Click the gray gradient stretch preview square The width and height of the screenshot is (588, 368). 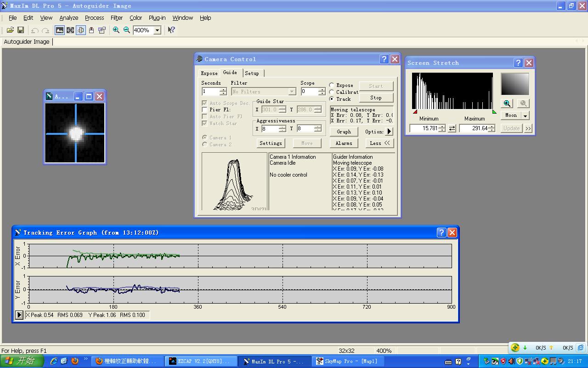pyautogui.click(x=515, y=84)
